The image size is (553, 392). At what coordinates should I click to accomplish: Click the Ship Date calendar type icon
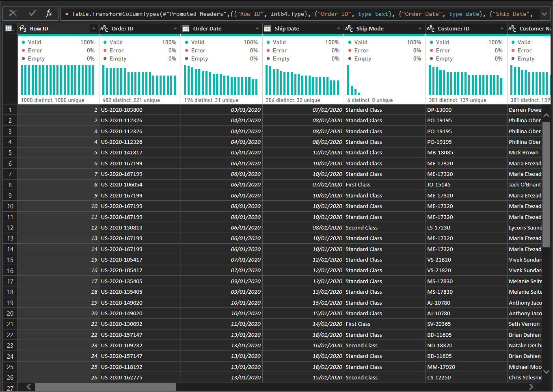[x=268, y=28]
